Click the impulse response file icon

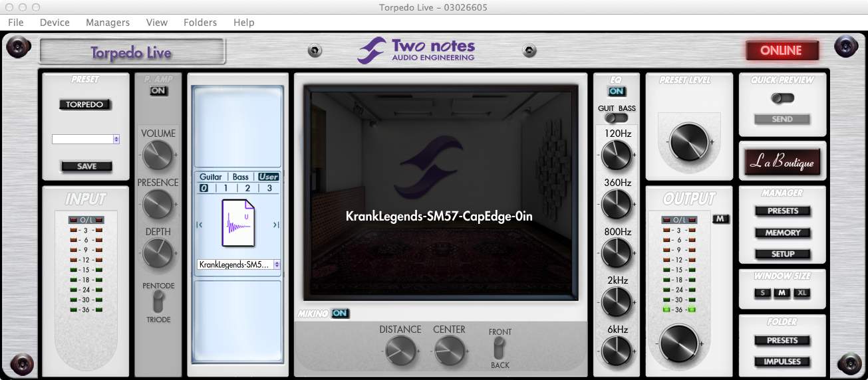tap(237, 225)
